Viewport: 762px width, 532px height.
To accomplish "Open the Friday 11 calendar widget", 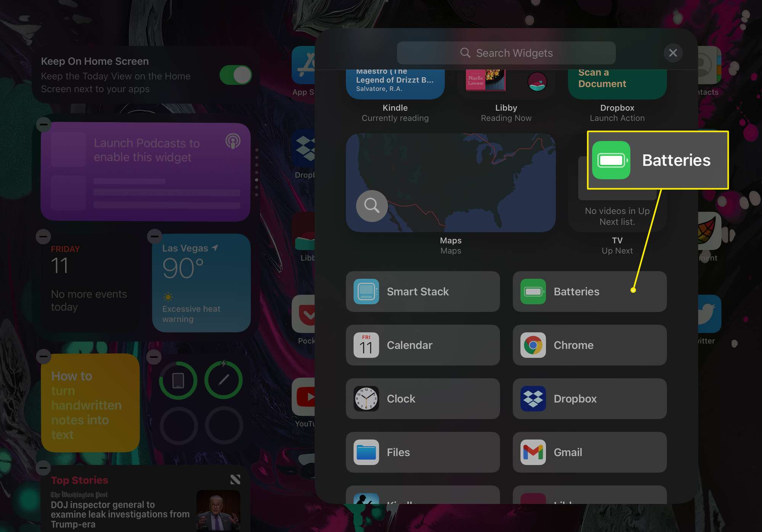I will tap(90, 283).
